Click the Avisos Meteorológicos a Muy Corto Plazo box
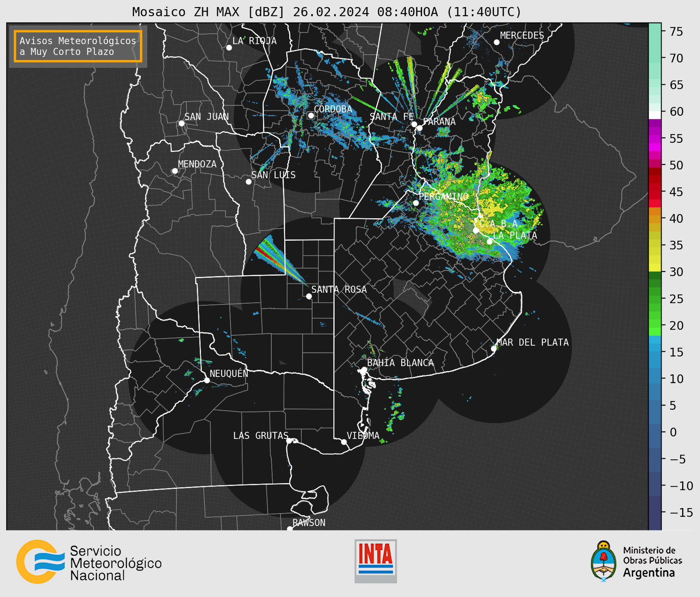700x597 pixels. (x=78, y=46)
